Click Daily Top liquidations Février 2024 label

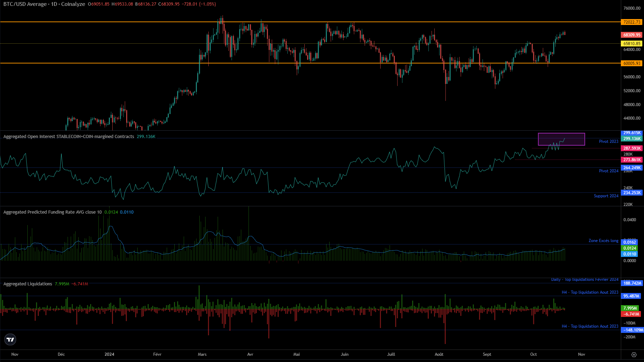(585, 280)
